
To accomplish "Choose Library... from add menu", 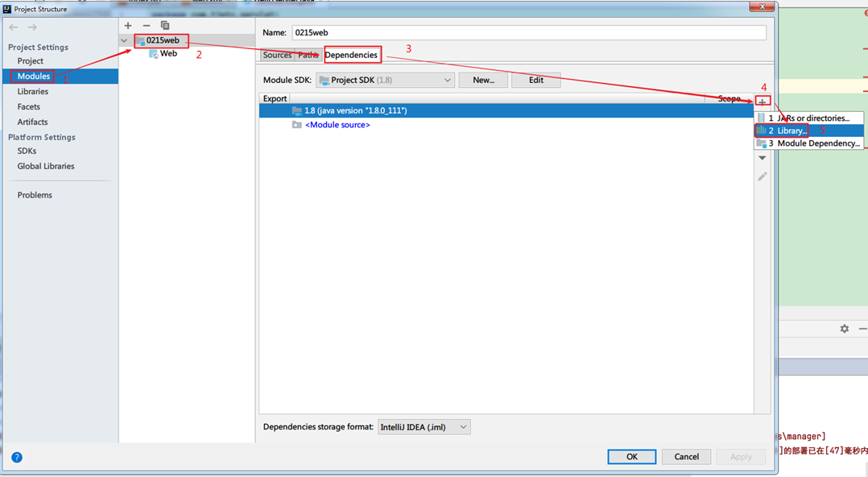I will click(808, 131).
